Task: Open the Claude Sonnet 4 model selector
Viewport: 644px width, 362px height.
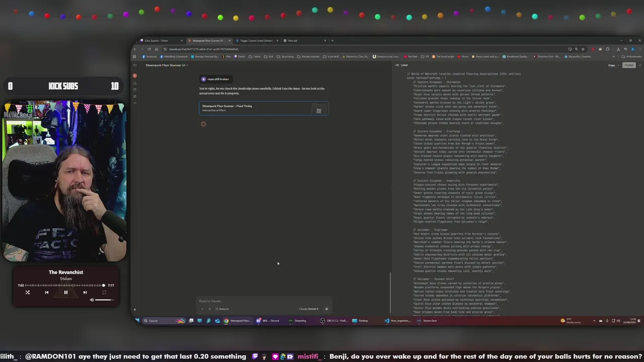Action: pyautogui.click(x=309, y=309)
